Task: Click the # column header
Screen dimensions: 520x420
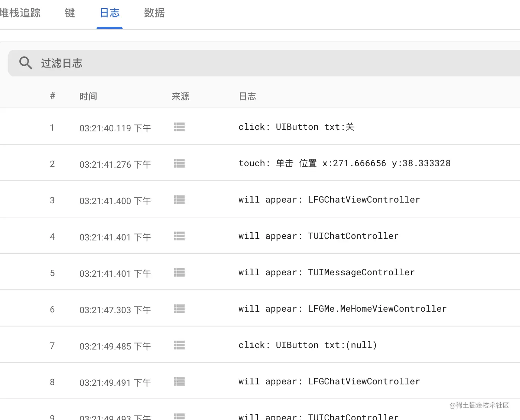Action: (52, 96)
